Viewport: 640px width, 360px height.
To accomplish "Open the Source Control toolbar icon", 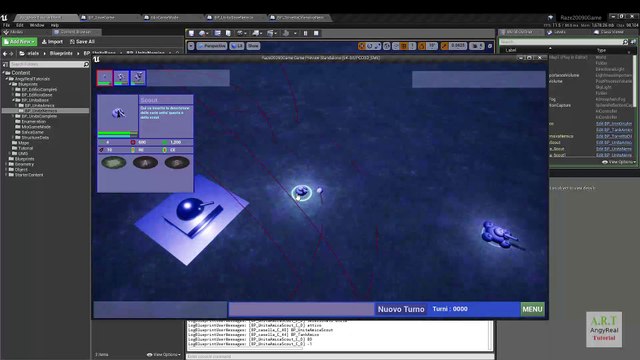I will [202, 33].
